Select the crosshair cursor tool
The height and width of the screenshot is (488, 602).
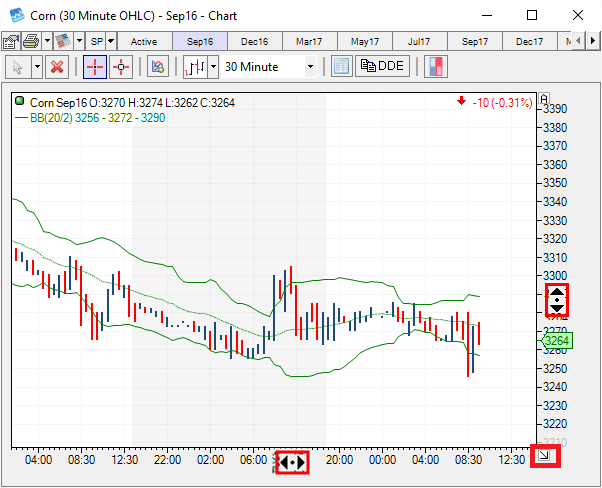(94, 67)
